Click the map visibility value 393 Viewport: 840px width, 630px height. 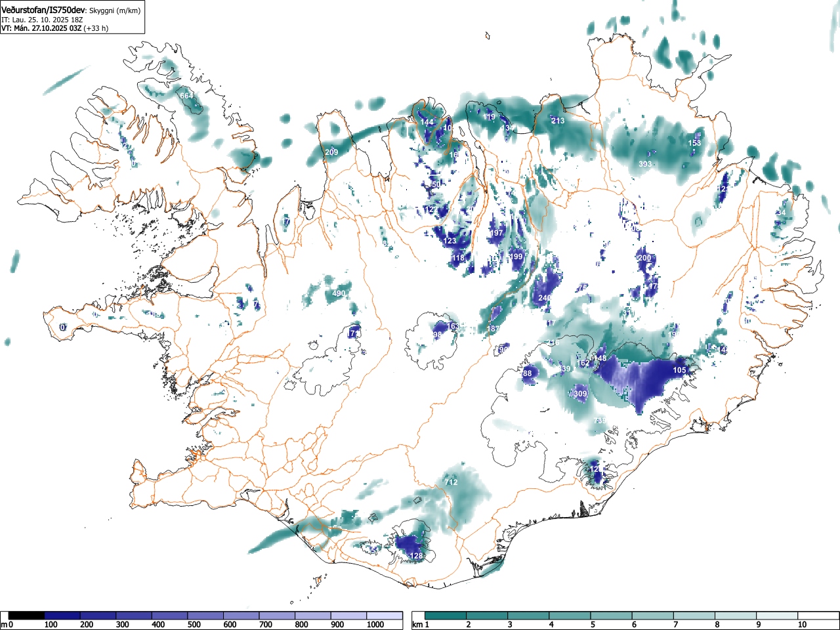click(645, 163)
